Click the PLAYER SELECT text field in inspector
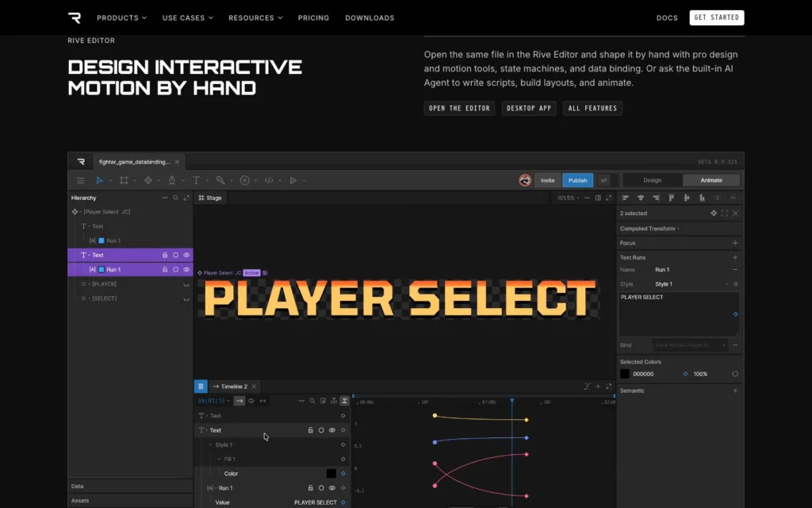Viewport: 812px width, 508px height. click(679, 314)
